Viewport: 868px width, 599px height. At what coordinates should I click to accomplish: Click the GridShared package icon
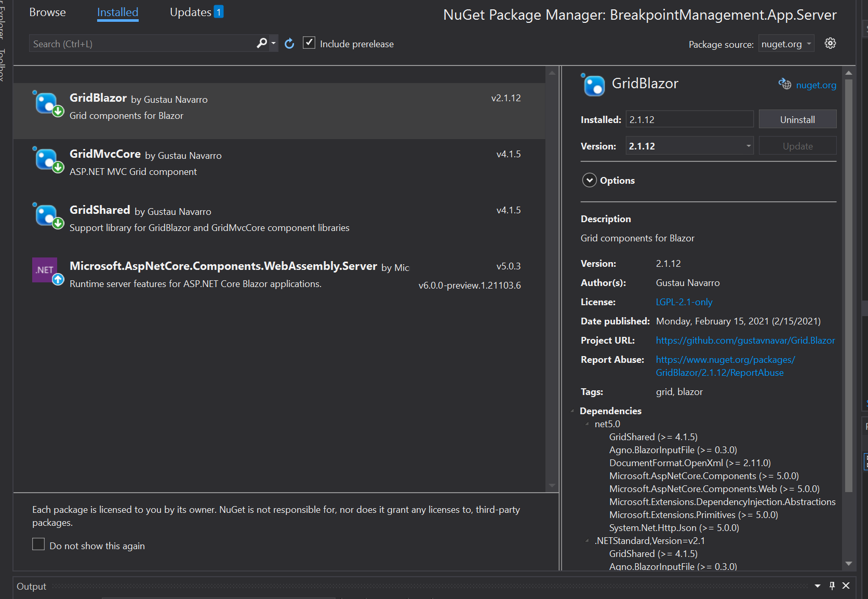click(x=48, y=215)
